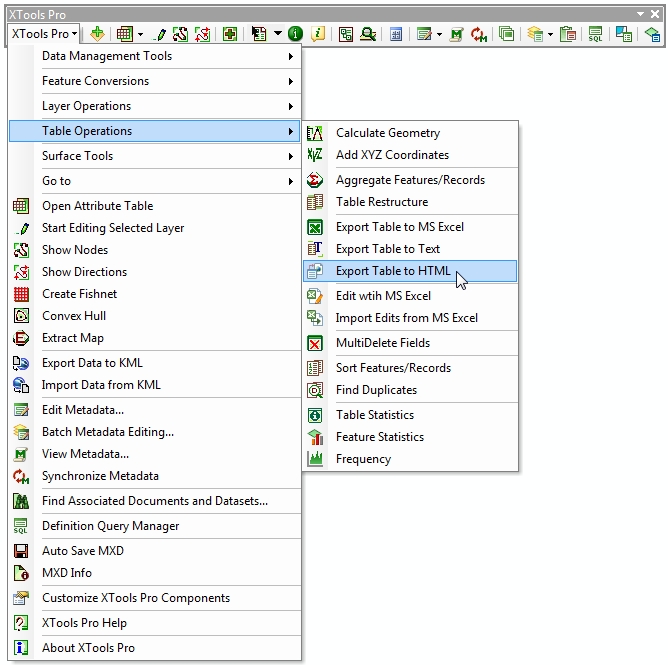
Task: Select Edit wtih MS Excel
Action: [410, 296]
